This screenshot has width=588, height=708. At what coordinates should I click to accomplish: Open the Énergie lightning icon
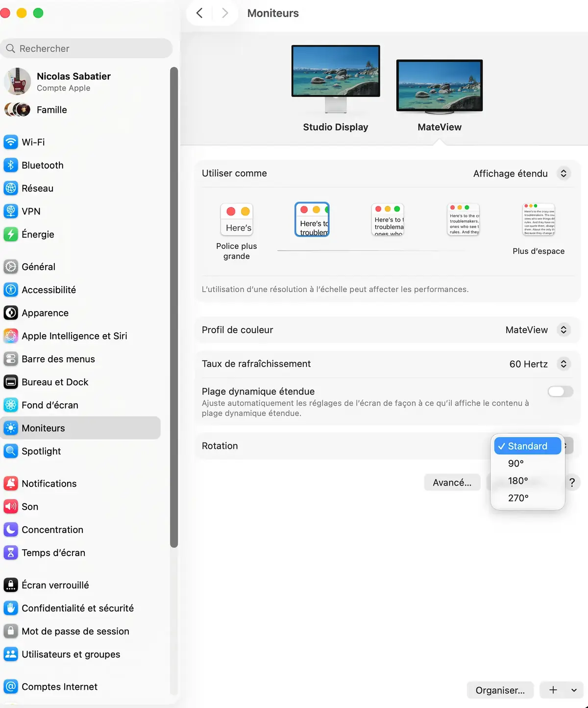point(11,234)
